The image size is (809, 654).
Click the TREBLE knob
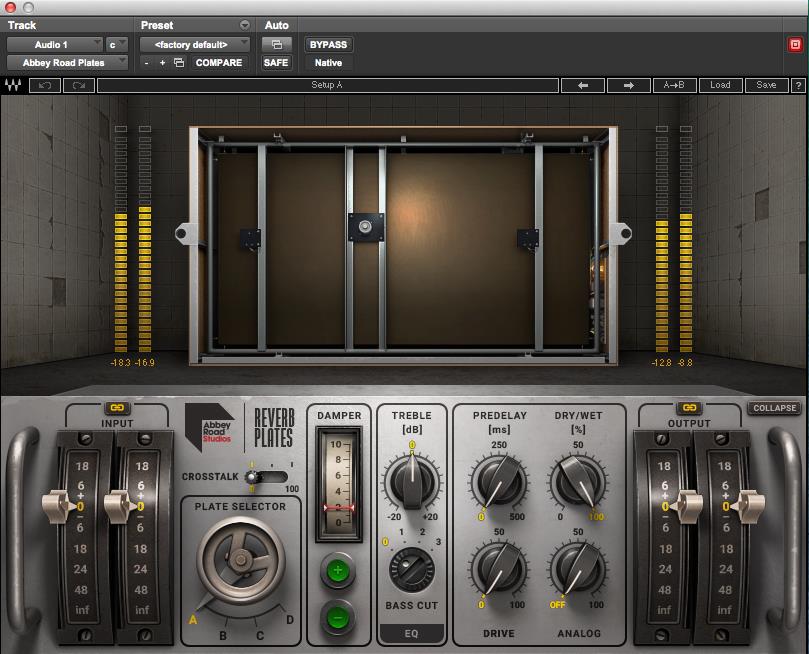coord(412,482)
